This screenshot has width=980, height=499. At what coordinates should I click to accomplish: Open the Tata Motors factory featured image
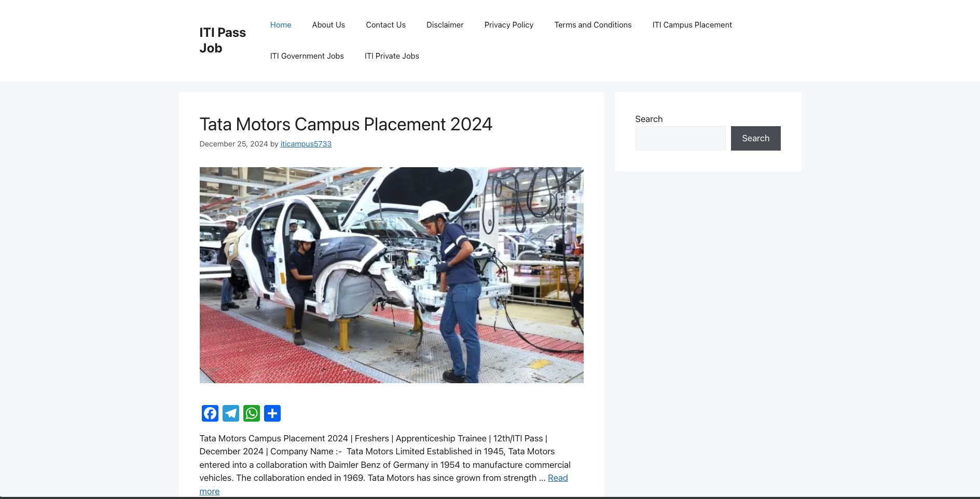(391, 275)
